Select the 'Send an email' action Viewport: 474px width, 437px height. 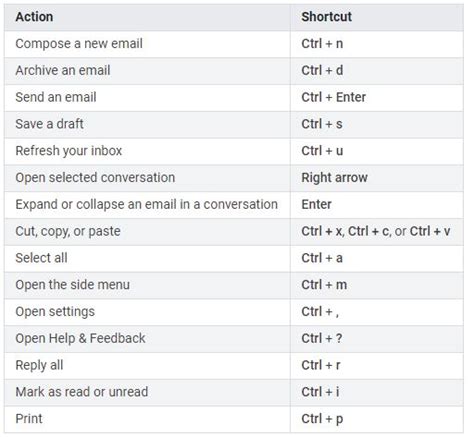tap(56, 97)
